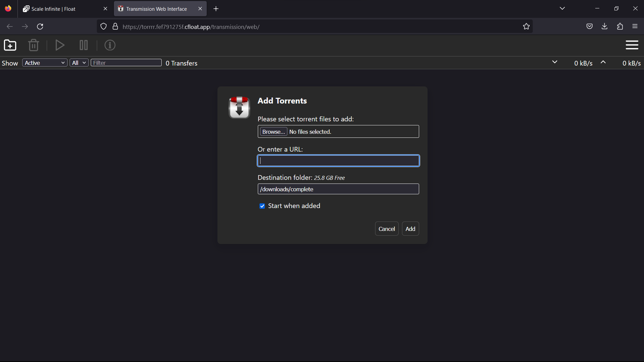This screenshot has height=362, width=644.
Task: Open a new browser tab
Action: click(x=216, y=9)
